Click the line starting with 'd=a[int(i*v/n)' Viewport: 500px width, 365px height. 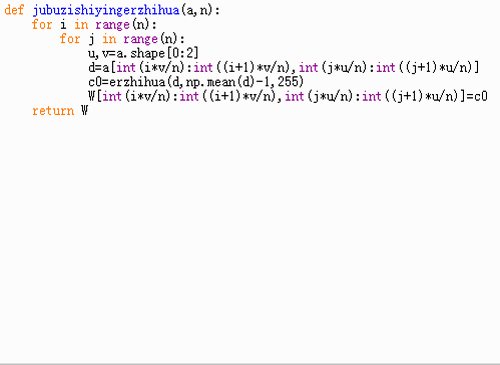coord(284,68)
